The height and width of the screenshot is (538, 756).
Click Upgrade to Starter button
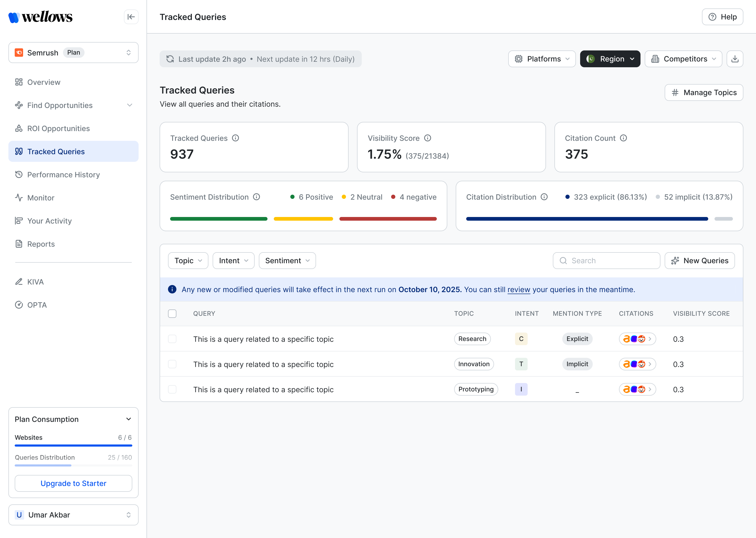[73, 484]
